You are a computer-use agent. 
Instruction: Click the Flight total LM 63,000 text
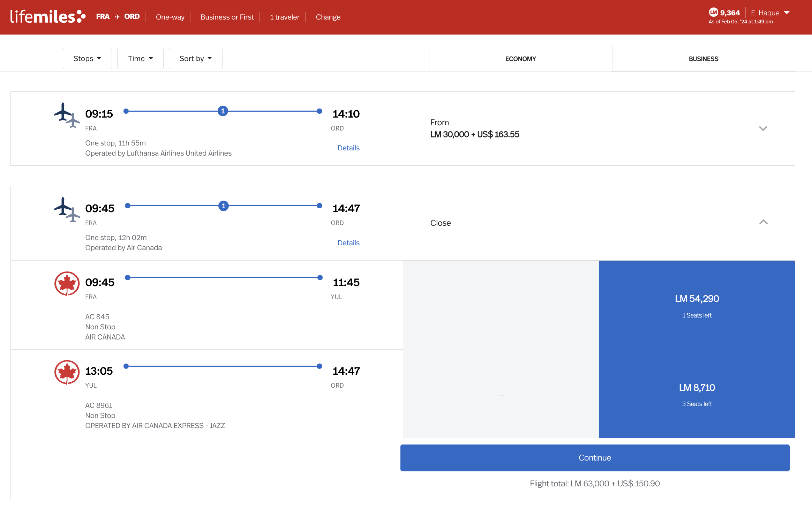595,484
